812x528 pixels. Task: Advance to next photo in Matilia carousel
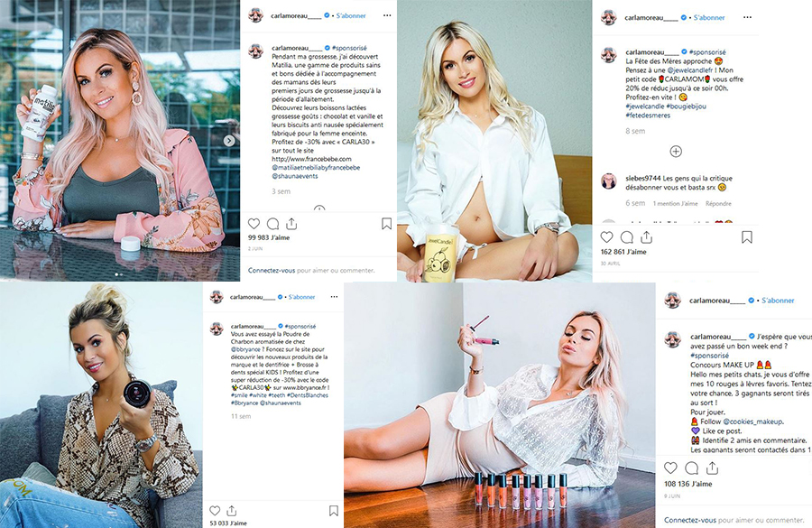tap(229, 141)
